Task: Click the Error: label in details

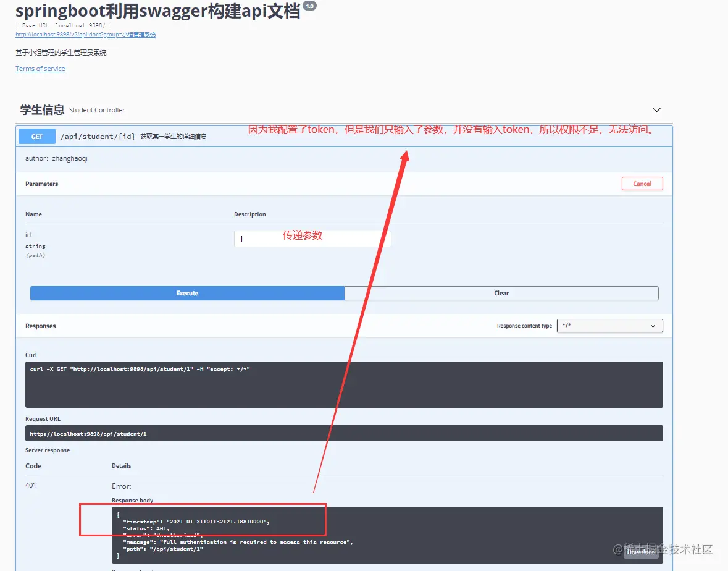Action: click(122, 486)
